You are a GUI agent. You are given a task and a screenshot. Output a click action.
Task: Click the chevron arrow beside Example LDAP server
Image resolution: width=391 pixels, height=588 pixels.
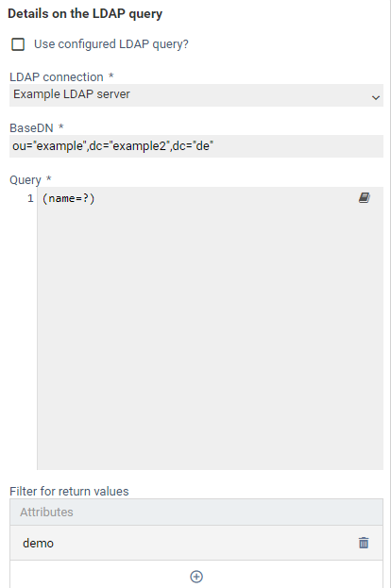click(376, 97)
